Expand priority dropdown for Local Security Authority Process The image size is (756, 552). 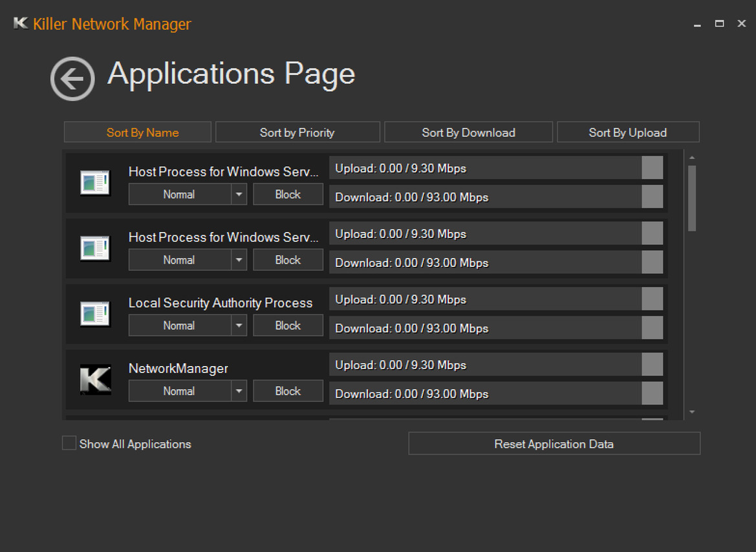coord(239,325)
